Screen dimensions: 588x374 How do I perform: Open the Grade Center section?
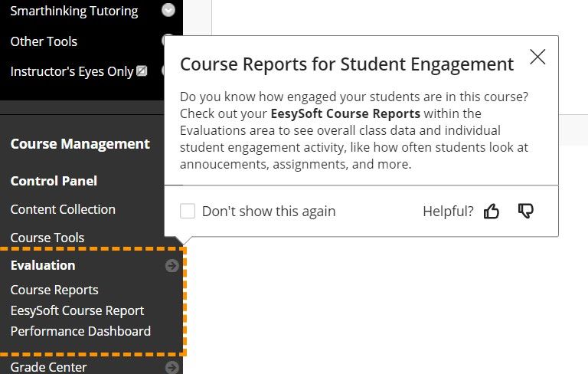point(48,367)
